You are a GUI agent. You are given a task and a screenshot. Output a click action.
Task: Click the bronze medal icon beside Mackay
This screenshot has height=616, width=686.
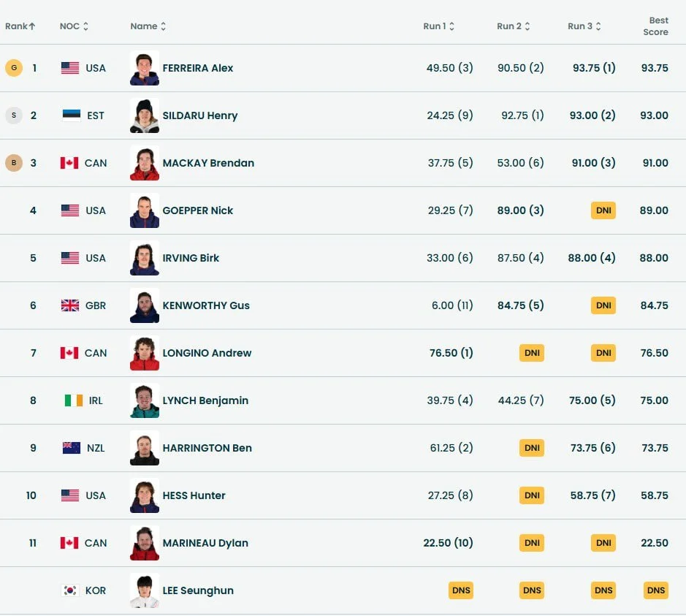[x=13, y=163]
